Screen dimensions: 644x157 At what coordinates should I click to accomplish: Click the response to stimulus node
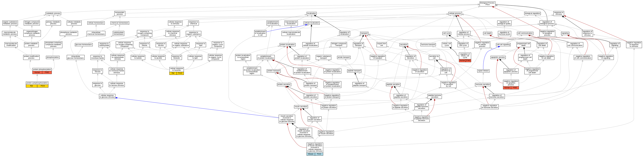coord(559,13)
